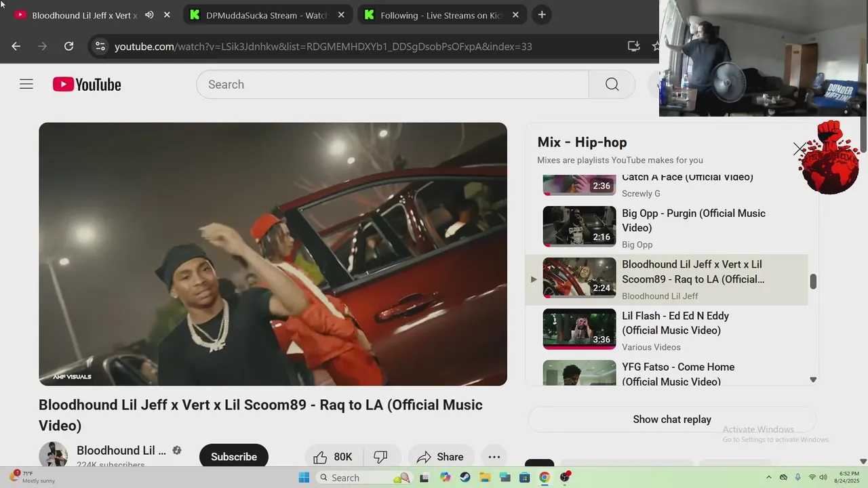Open the volume tray icon
The image size is (868, 488).
pos(824,477)
